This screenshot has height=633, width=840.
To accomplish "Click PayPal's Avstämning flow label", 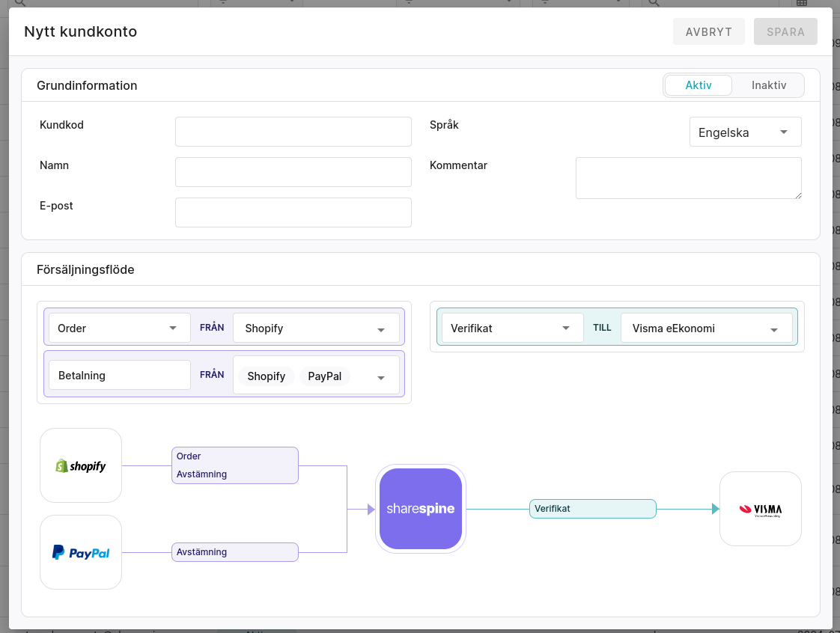I will pos(234,552).
